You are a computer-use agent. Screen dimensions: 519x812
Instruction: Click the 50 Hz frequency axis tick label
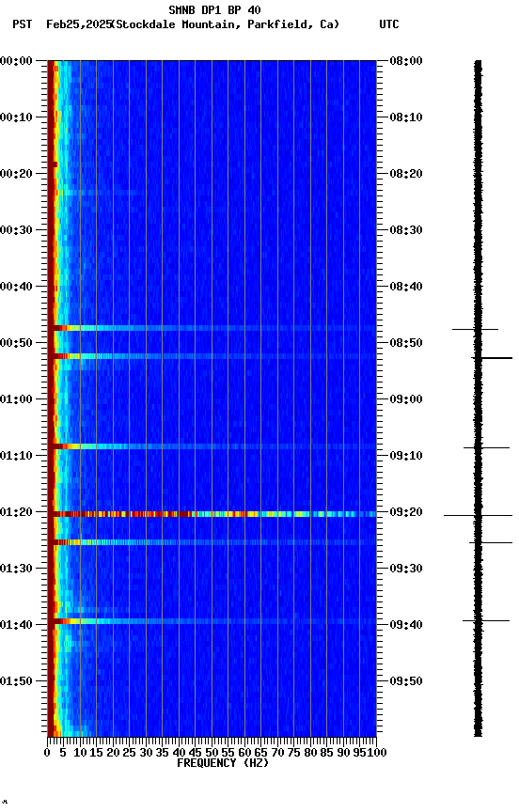pos(212,753)
